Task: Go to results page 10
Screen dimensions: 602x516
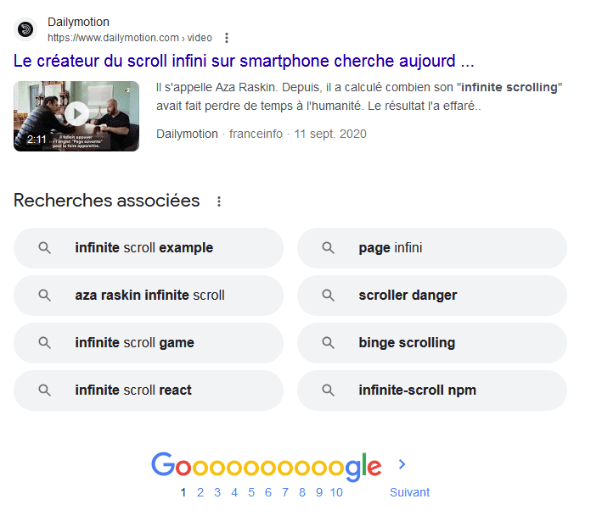Action: [336, 492]
